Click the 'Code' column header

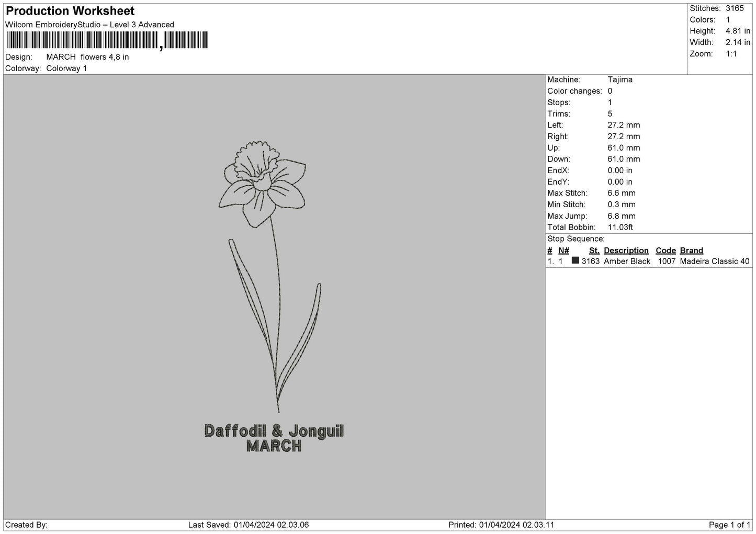coord(666,251)
